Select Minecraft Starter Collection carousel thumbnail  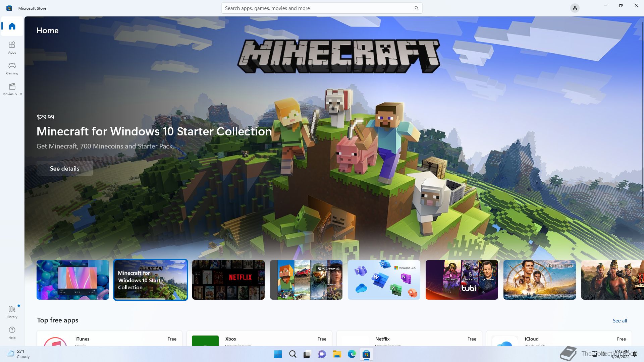coord(151,280)
